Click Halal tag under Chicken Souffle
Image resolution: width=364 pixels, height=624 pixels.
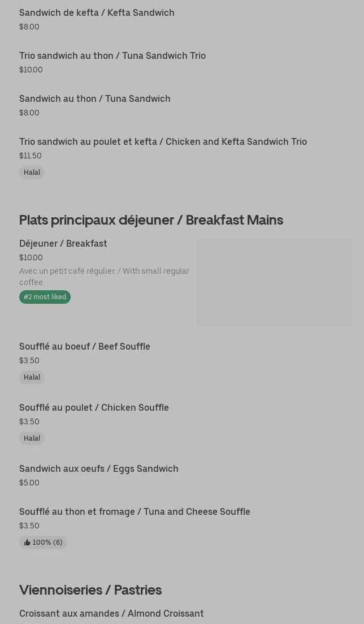click(x=32, y=438)
